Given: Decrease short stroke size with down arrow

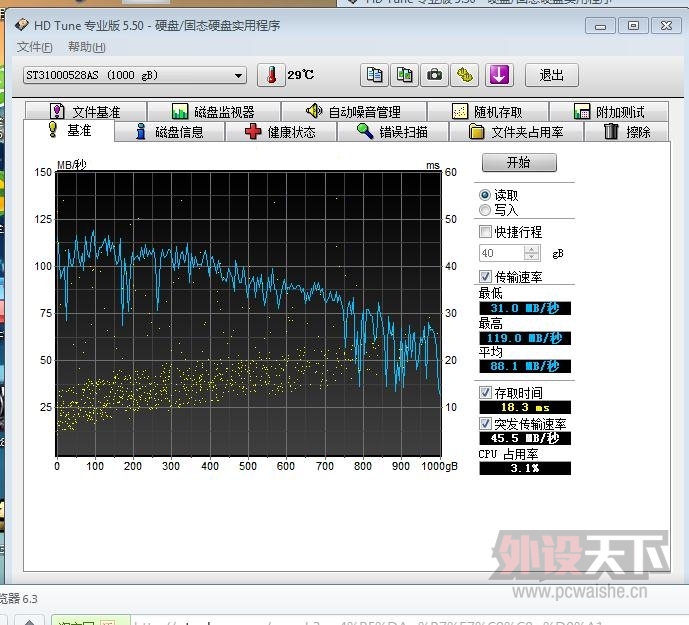Looking at the screenshot, I should pyautogui.click(x=532, y=257).
